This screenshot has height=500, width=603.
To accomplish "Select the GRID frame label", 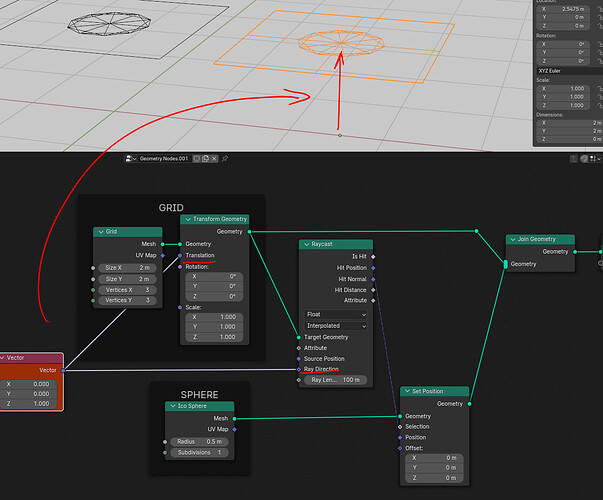I will pos(171,208).
